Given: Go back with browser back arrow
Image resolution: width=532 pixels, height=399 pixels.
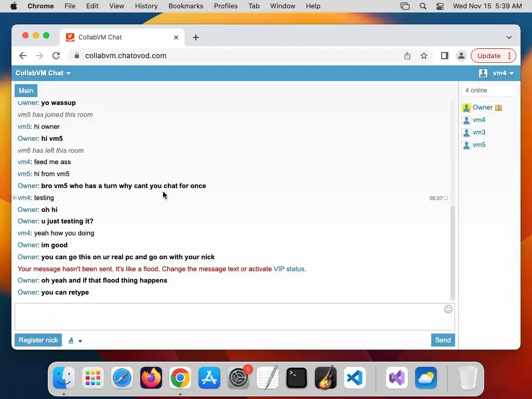Looking at the screenshot, I should (x=23, y=56).
